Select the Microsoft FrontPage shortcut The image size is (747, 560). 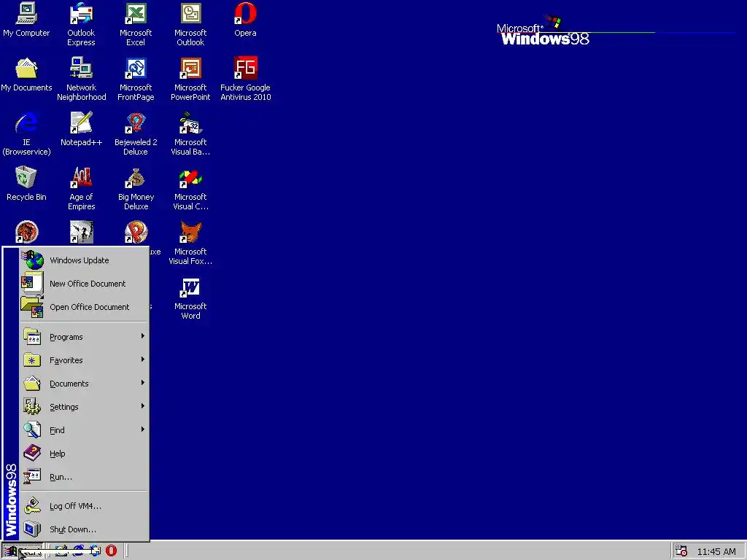(136, 79)
